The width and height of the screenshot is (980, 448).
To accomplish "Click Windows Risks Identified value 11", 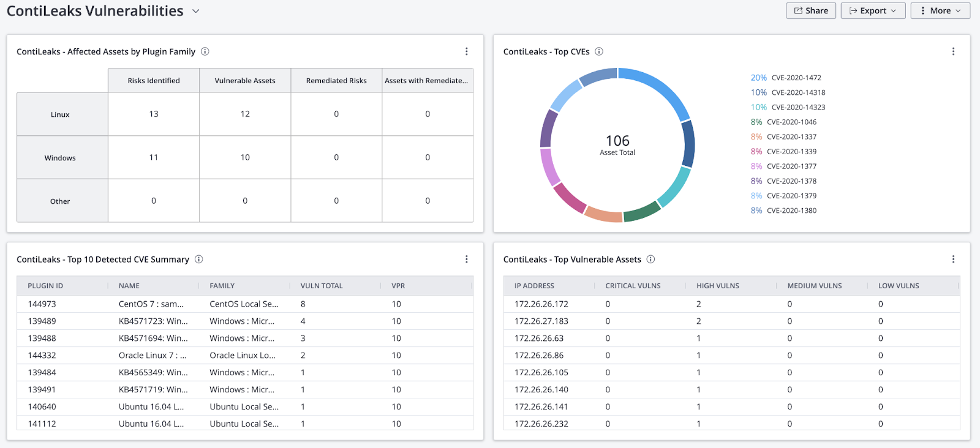I will (154, 157).
